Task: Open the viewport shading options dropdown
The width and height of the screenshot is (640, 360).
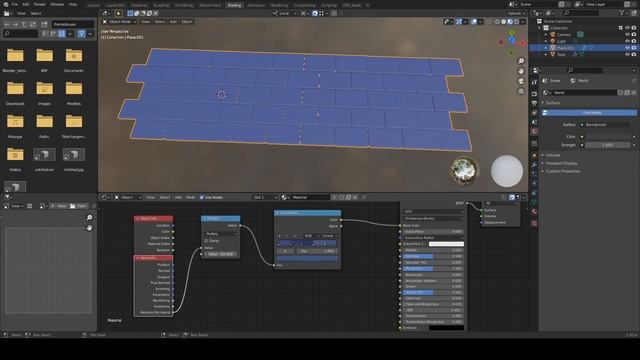Action: pos(523,22)
